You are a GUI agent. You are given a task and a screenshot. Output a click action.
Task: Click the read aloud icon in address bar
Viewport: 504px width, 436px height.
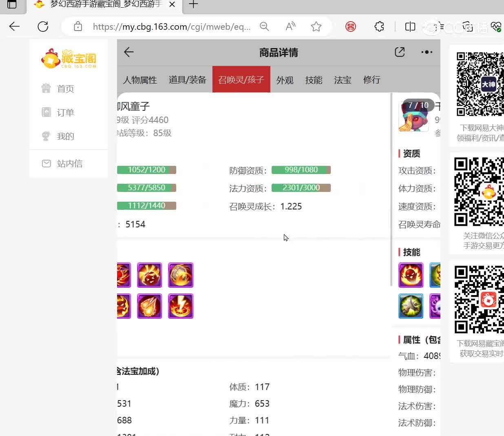pyautogui.click(x=290, y=27)
